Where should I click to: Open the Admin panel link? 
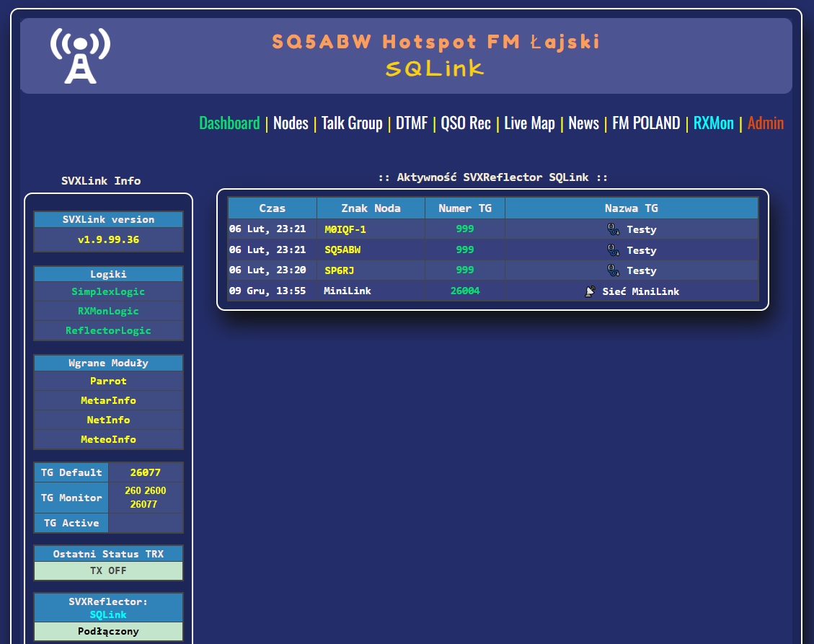point(765,123)
